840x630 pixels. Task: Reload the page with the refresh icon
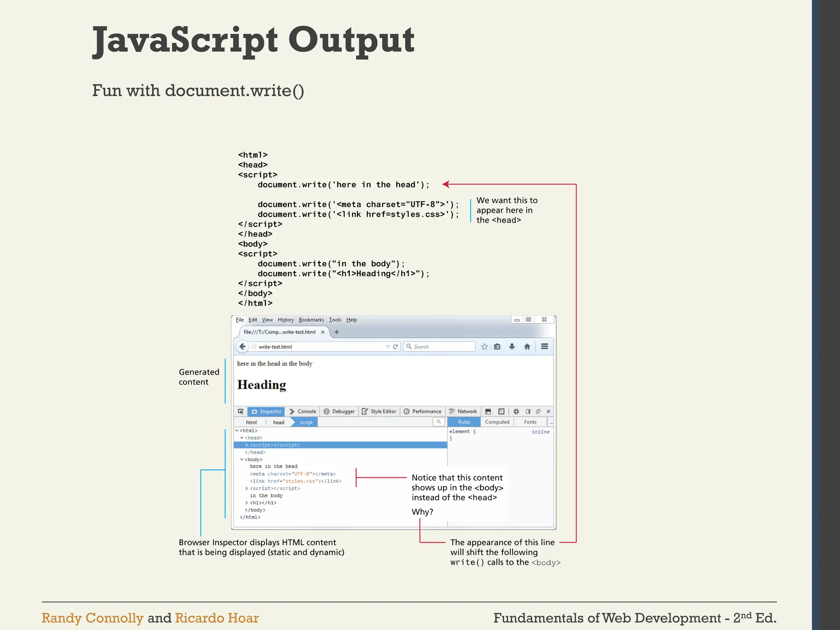pyautogui.click(x=395, y=347)
